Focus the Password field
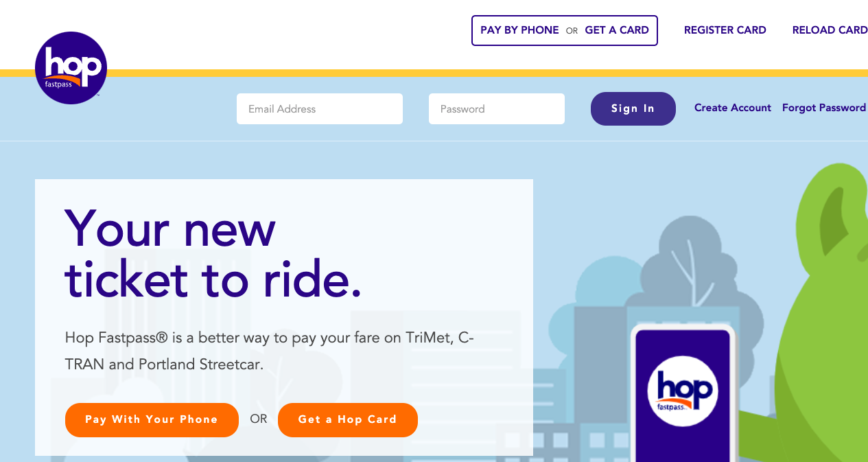This screenshot has width=868, height=462. [x=496, y=109]
